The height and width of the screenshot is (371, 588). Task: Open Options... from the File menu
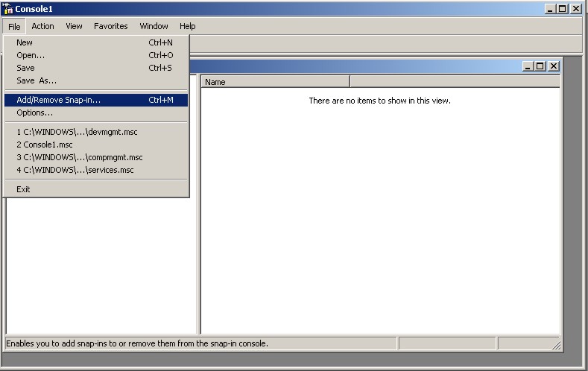pyautogui.click(x=34, y=112)
